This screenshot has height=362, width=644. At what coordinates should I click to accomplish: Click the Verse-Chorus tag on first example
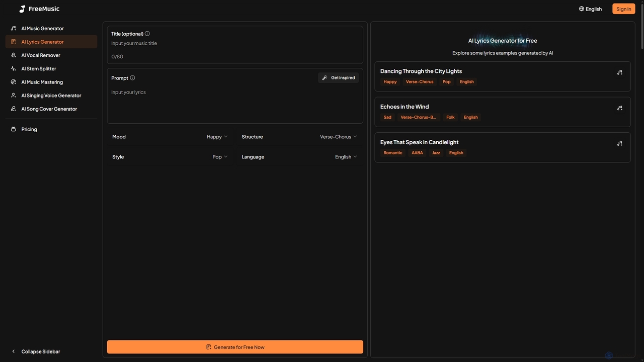(420, 82)
